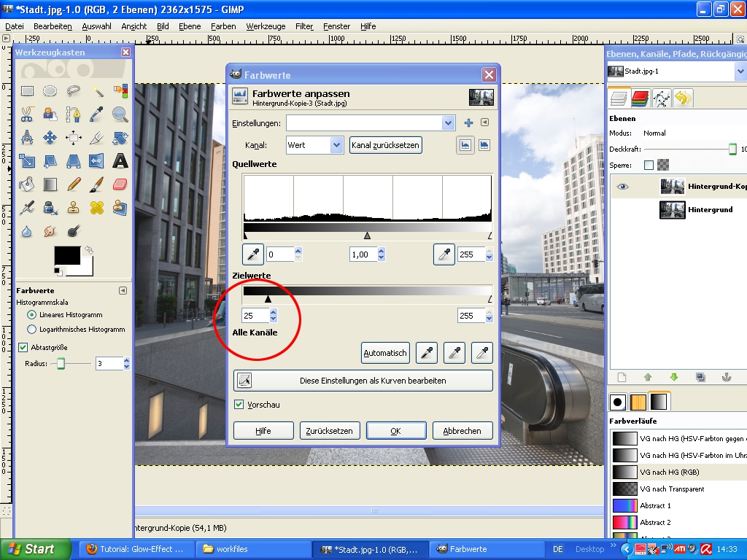Toggle the Abtastgröße checkbox

23,347
